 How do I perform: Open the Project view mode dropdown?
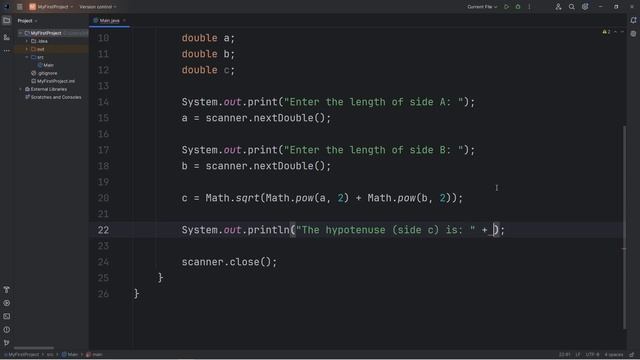coord(27,21)
